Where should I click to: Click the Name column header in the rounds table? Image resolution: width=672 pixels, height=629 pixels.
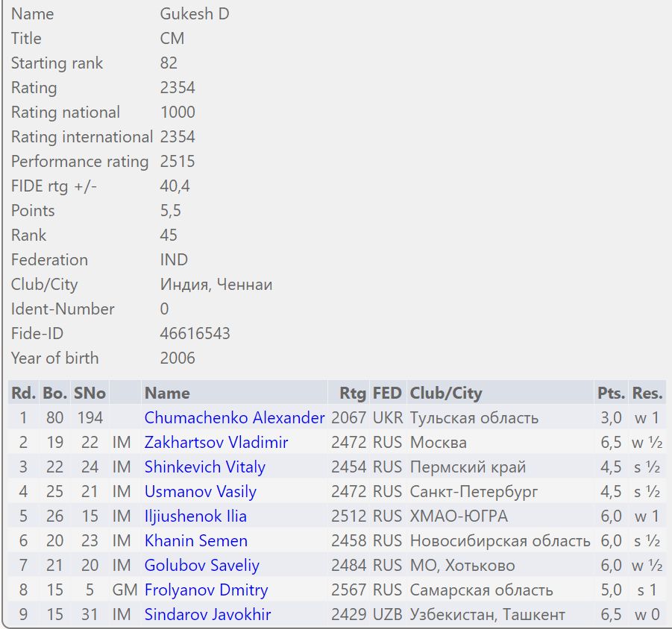tap(167, 393)
